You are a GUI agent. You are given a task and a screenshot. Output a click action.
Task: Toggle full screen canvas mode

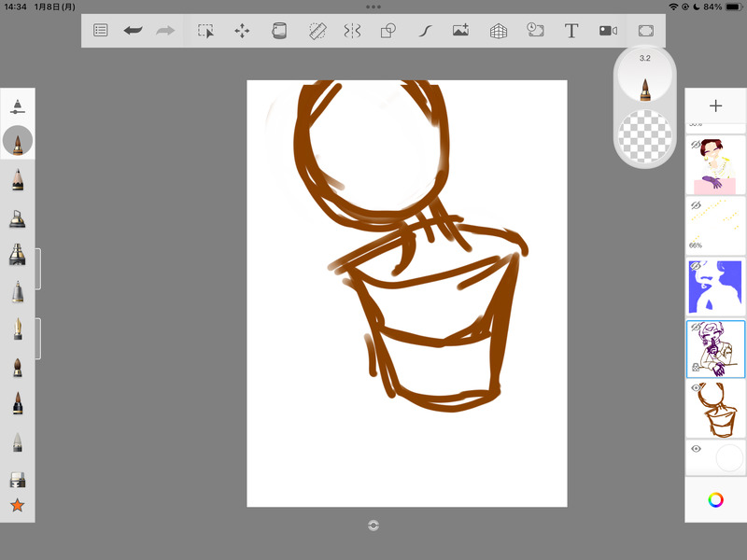[645, 31]
